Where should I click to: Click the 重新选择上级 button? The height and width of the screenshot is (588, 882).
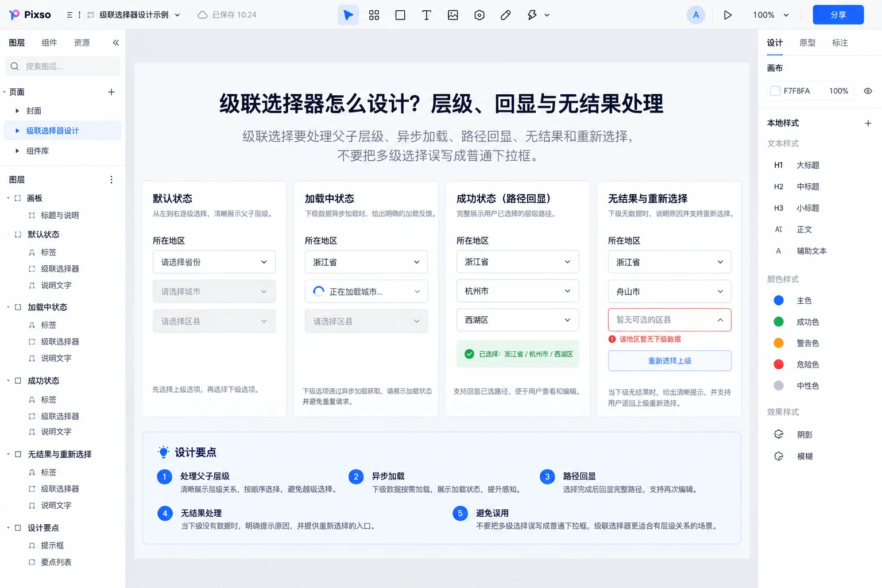pyautogui.click(x=670, y=361)
